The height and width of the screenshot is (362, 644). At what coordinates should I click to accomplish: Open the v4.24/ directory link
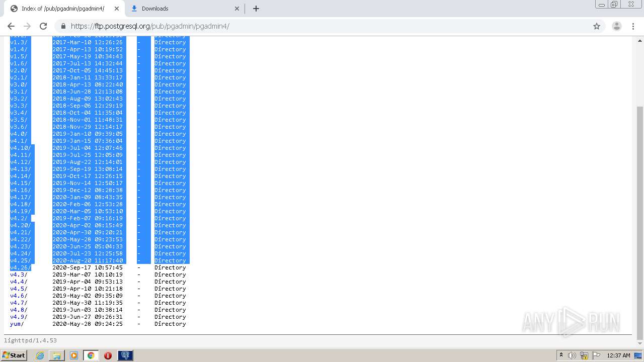(x=21, y=253)
